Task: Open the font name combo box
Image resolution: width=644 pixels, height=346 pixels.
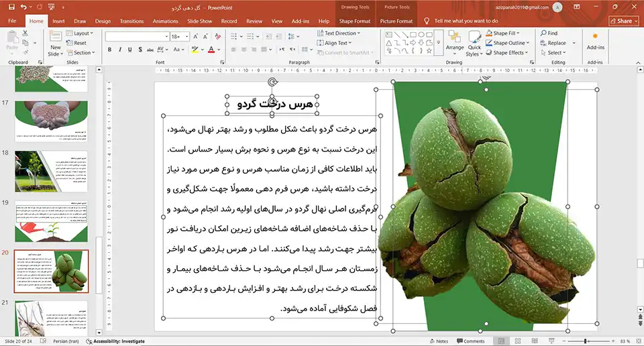Action: tap(137, 36)
